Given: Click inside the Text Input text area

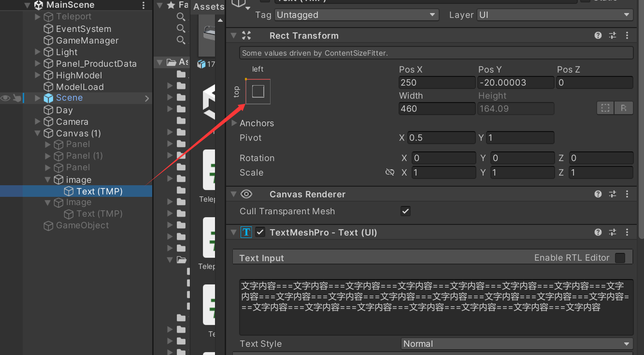Looking at the screenshot, I should point(436,307).
